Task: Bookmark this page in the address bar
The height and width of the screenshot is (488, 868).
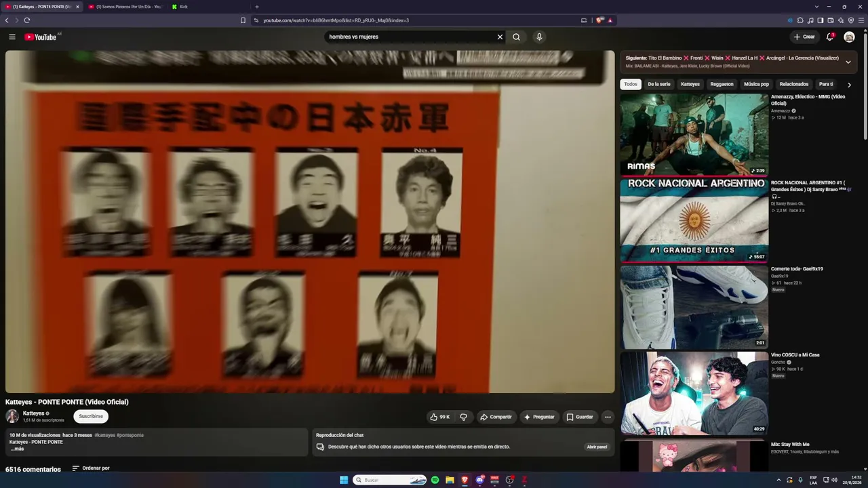Action: click(243, 20)
